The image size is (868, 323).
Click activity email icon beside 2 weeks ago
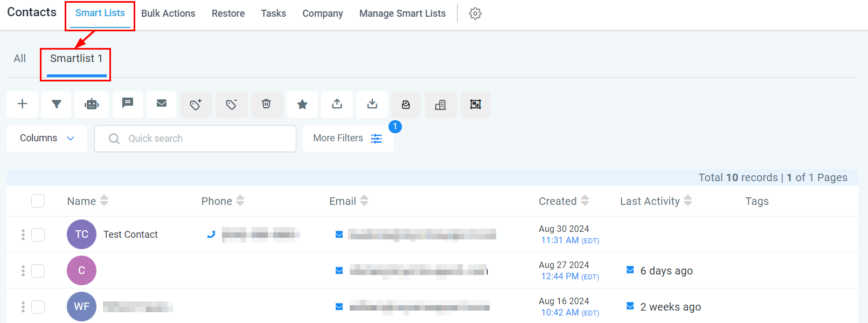630,306
